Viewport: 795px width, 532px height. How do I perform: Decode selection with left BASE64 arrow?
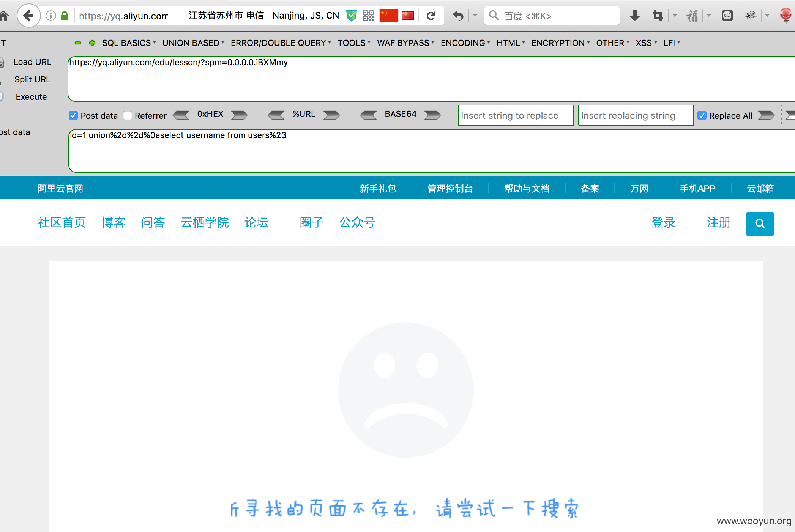point(368,115)
